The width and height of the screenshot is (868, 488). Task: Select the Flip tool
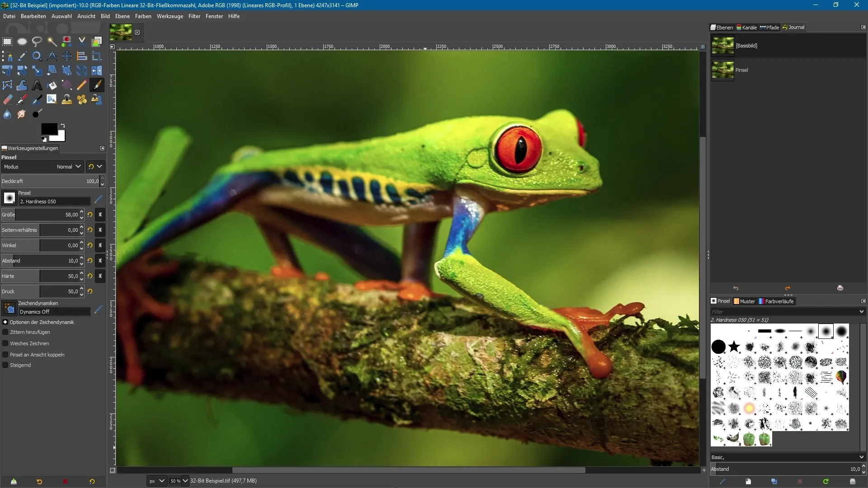(97, 70)
